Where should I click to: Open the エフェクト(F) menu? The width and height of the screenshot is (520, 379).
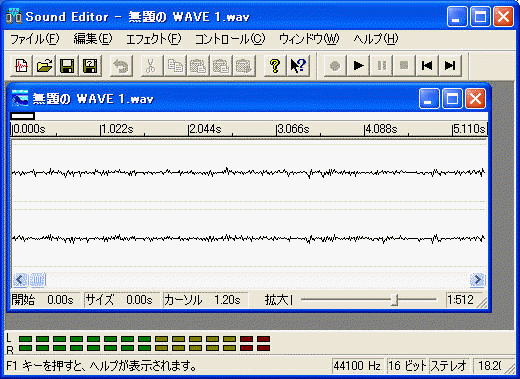pyautogui.click(x=154, y=39)
